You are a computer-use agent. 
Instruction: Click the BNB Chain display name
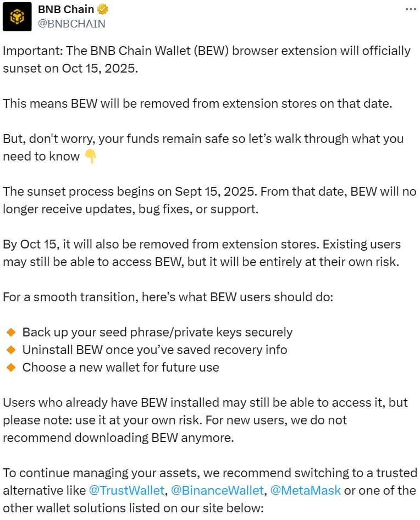coord(66,9)
